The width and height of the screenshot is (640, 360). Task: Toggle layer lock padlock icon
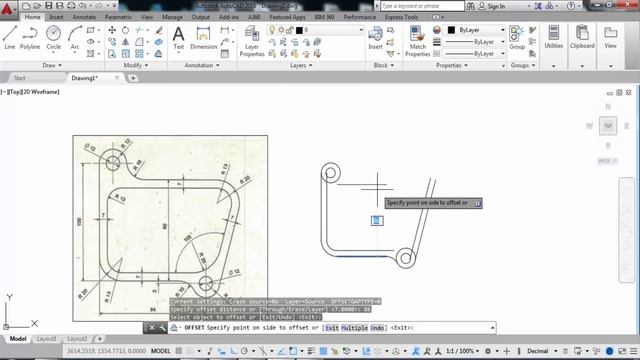pos(289,30)
